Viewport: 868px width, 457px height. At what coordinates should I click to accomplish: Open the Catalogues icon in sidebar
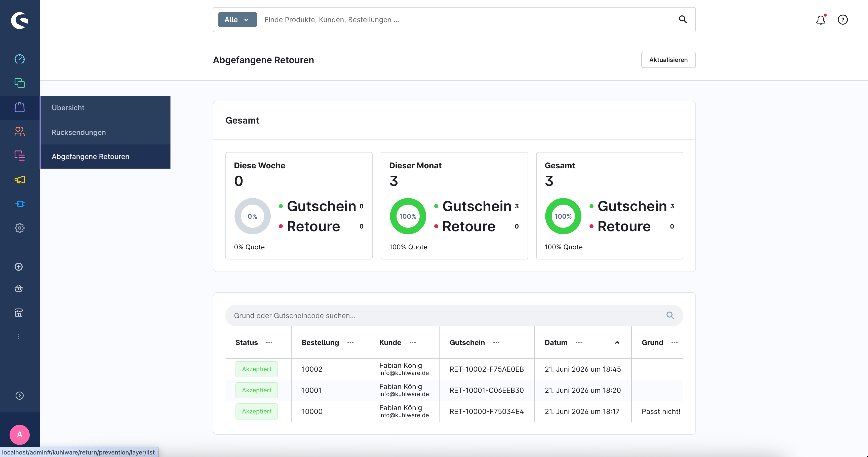pos(20,83)
